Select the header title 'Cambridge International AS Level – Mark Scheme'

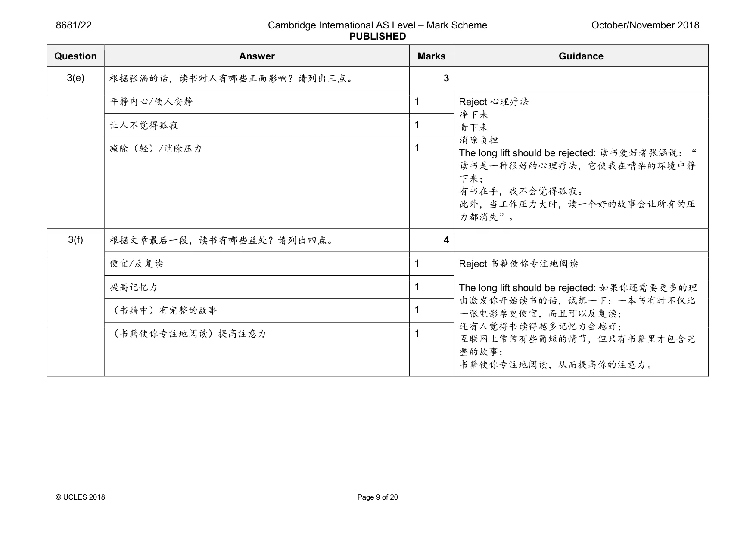pyautogui.click(x=377, y=25)
